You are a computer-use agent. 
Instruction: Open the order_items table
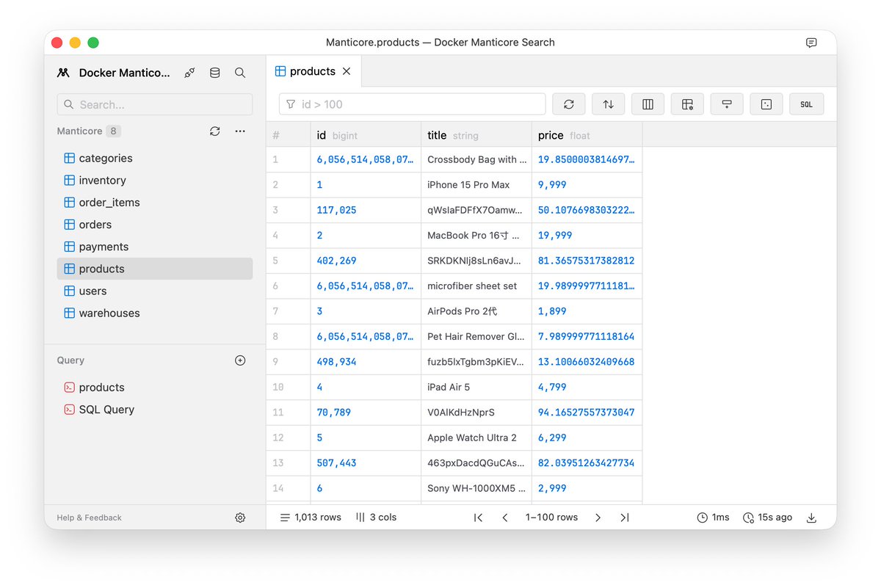(155, 202)
